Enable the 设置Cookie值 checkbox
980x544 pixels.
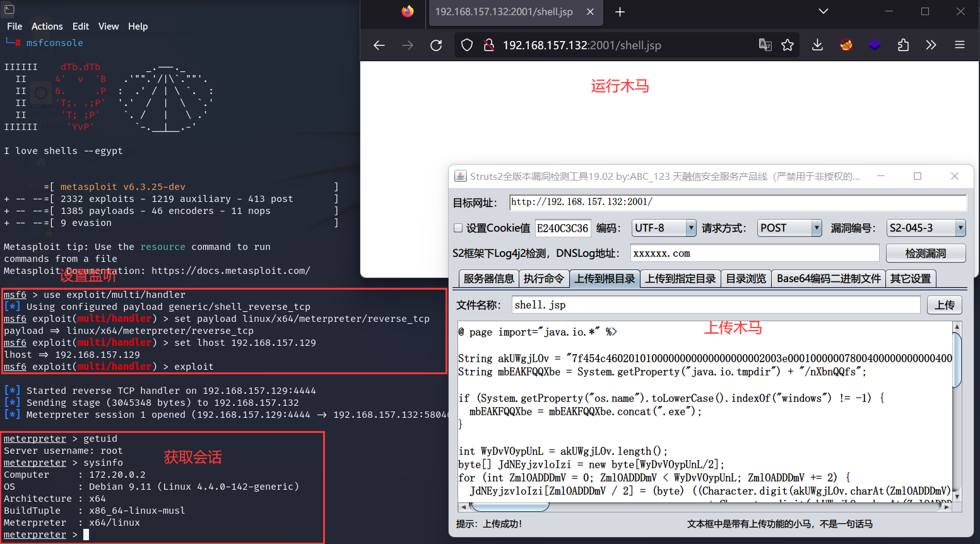pyautogui.click(x=458, y=228)
